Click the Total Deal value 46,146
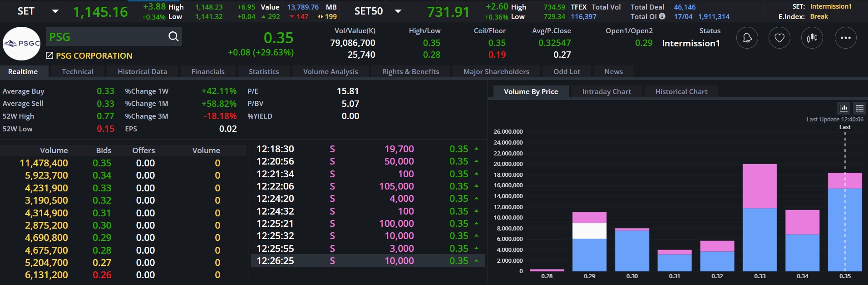868x285 pixels. tap(685, 7)
